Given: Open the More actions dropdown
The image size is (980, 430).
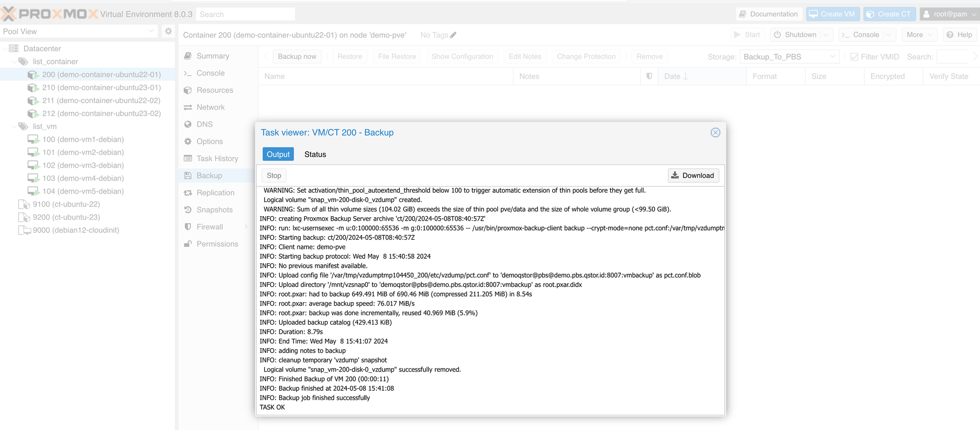Looking at the screenshot, I should point(919,35).
